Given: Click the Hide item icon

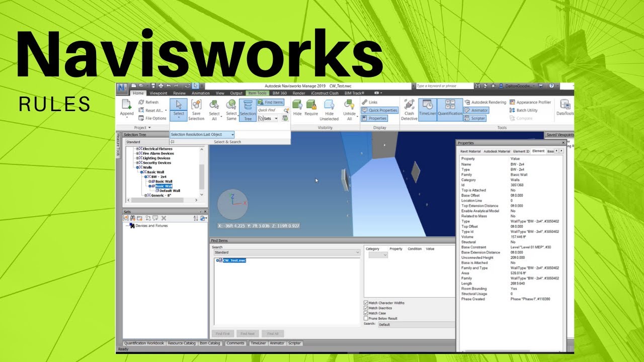Looking at the screenshot, I should point(297,105).
